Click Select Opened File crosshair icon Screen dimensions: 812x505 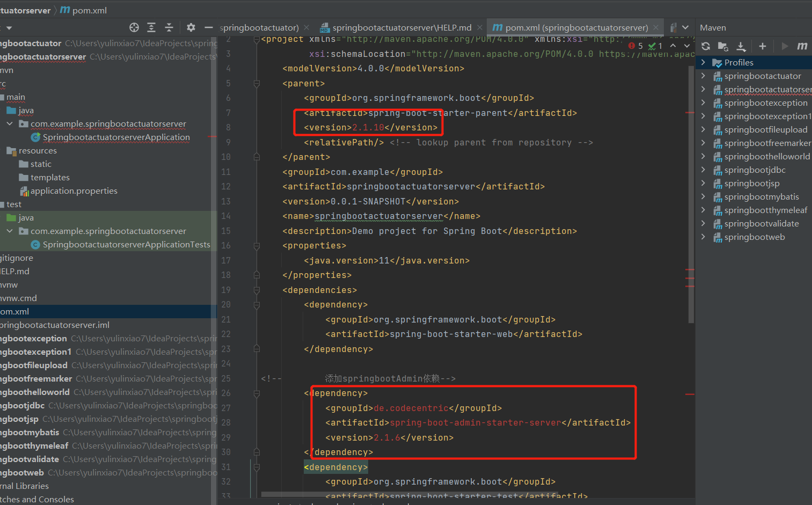[x=134, y=27]
